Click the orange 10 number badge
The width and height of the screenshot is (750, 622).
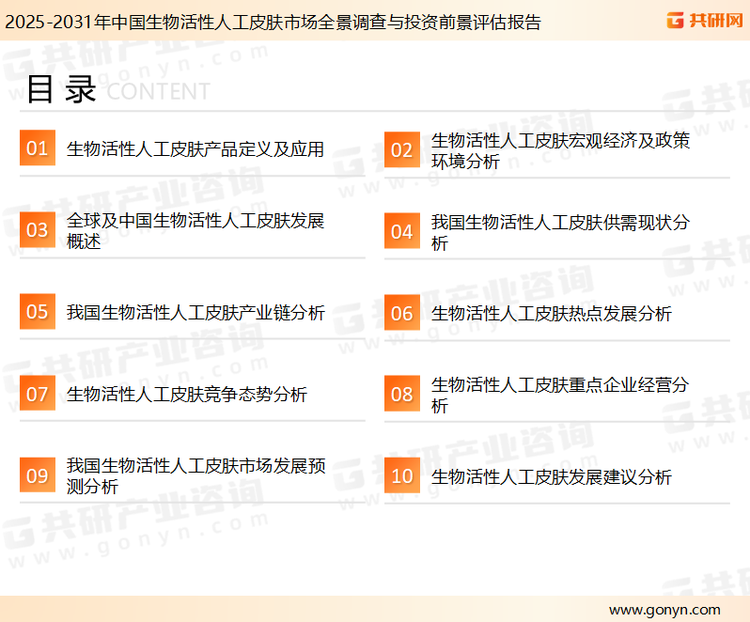click(402, 476)
